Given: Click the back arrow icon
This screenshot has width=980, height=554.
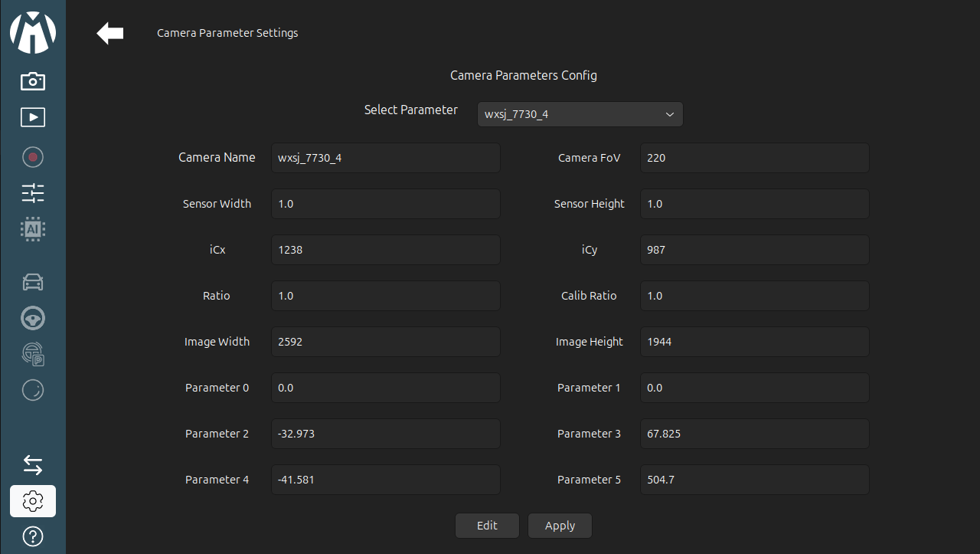Looking at the screenshot, I should 110,34.
